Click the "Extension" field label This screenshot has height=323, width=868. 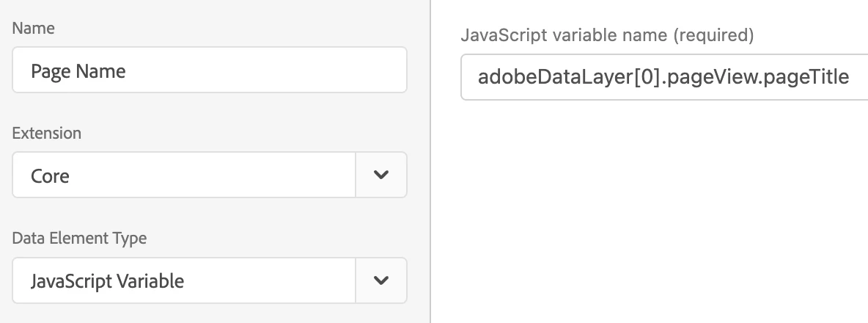[x=47, y=134]
